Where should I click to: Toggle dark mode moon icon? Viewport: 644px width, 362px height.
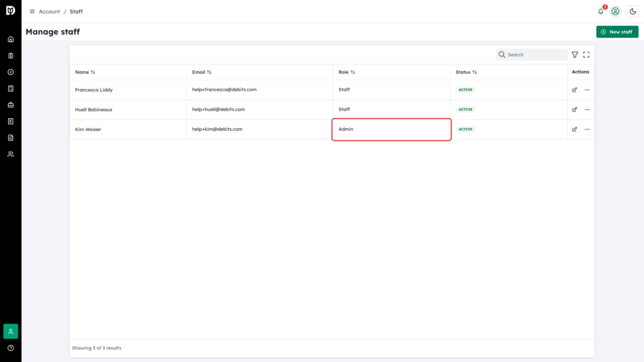pos(633,11)
